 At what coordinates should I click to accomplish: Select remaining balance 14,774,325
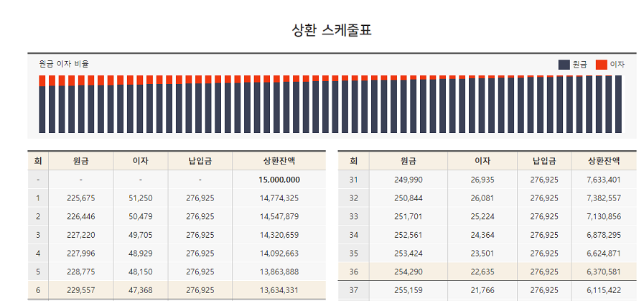pos(279,198)
